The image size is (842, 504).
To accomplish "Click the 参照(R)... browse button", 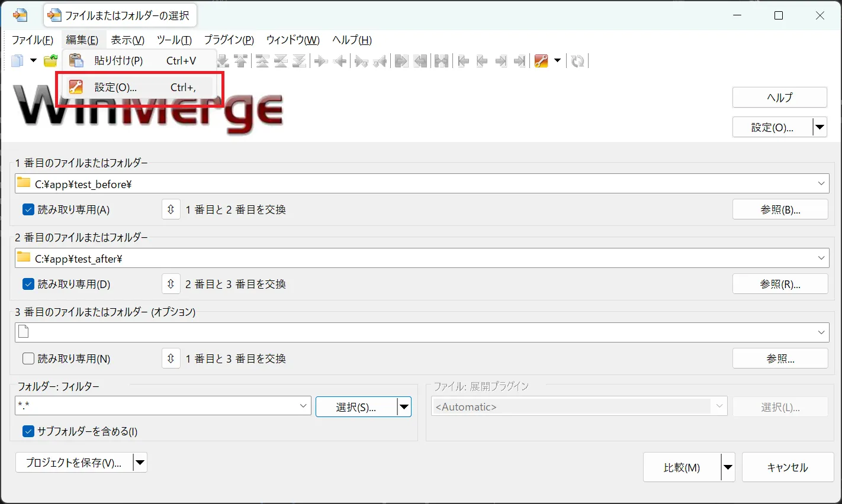I will coord(780,284).
